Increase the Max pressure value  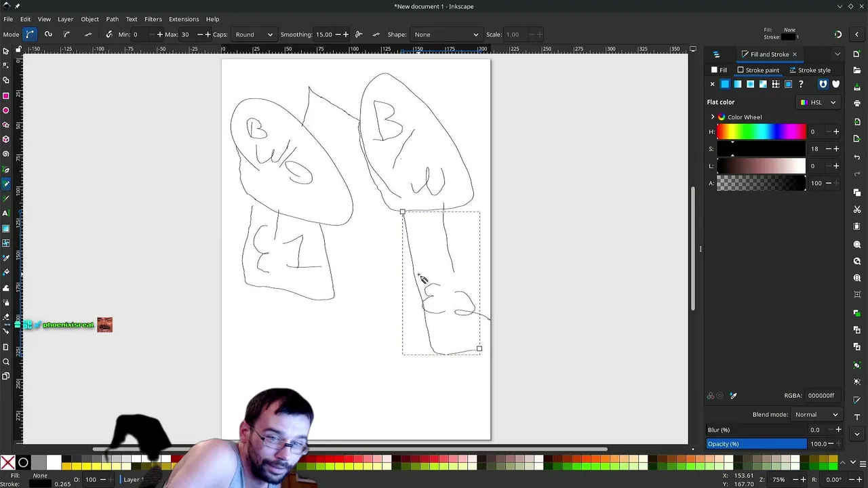(x=208, y=35)
